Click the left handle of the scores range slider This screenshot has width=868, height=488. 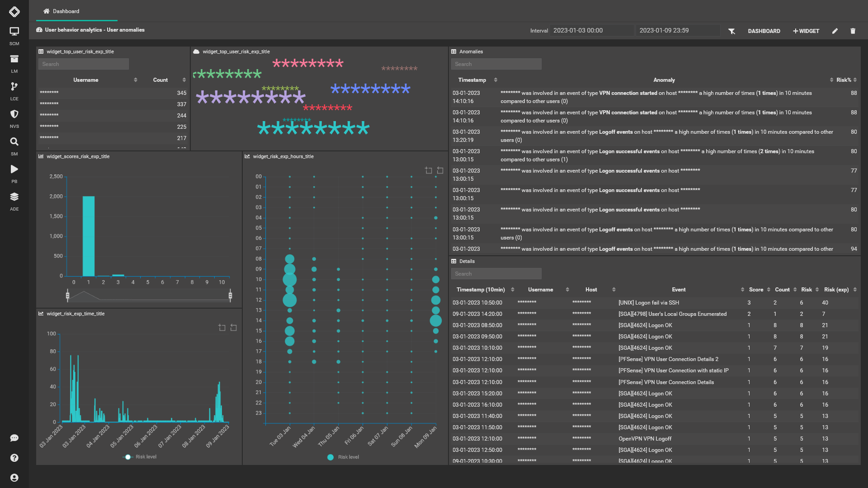coord(68,296)
